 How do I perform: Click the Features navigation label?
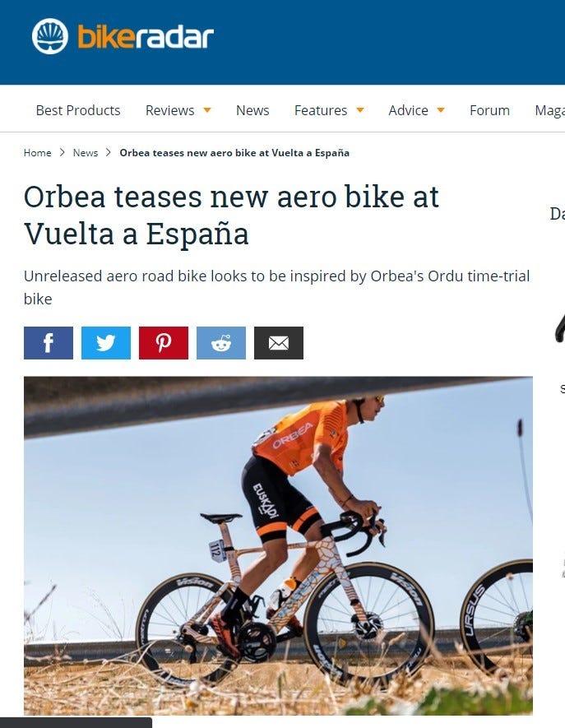click(321, 110)
